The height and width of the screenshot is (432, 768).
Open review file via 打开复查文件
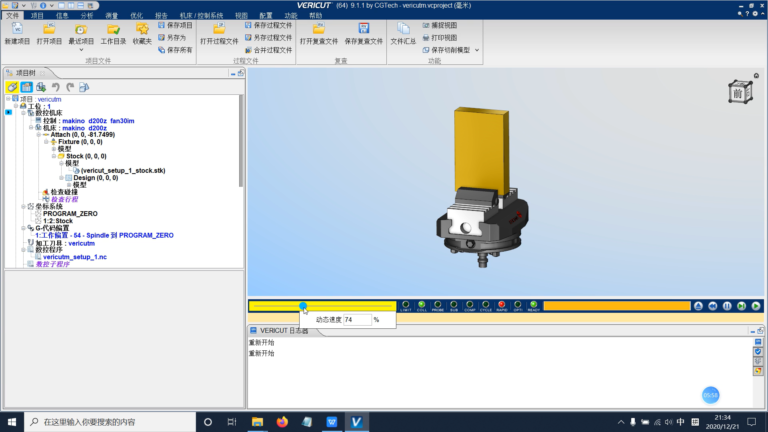click(319, 34)
